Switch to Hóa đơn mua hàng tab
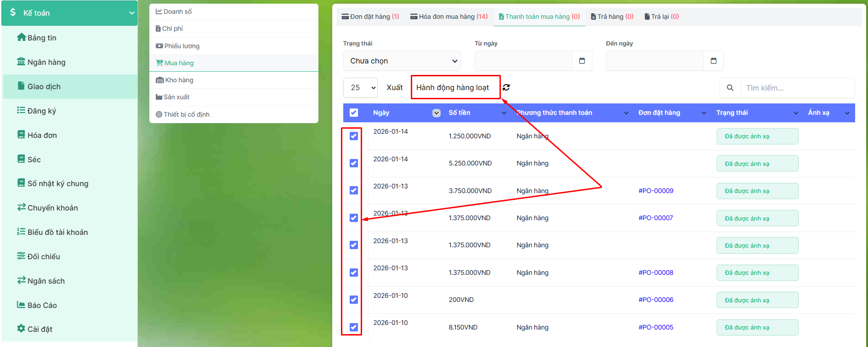The width and height of the screenshot is (868, 347). (449, 17)
